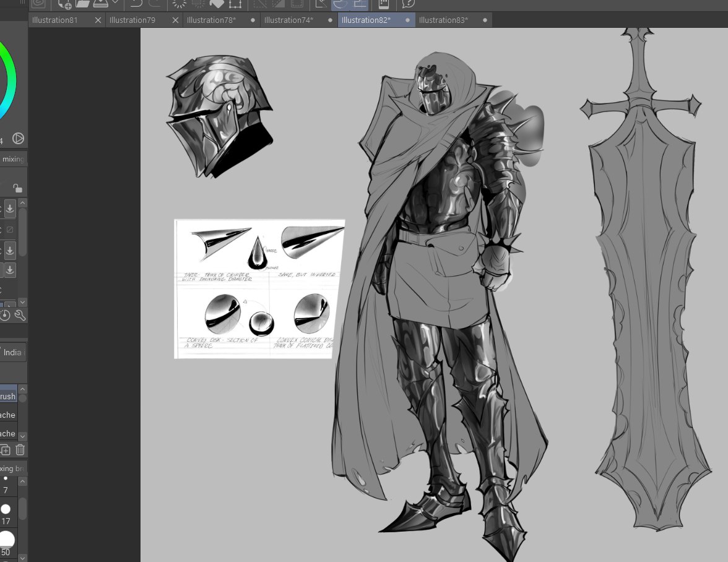Switch to the Illustration78 tab
728x562 pixels.
coord(211,20)
